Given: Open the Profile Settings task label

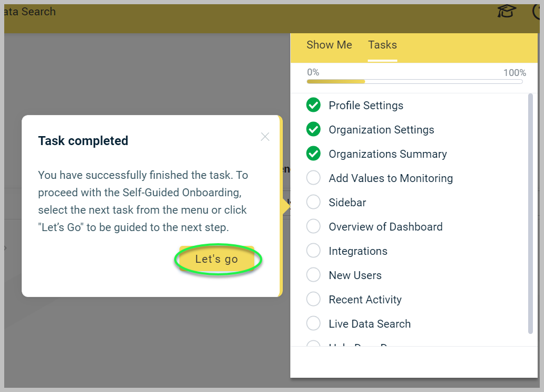Looking at the screenshot, I should 366,106.
